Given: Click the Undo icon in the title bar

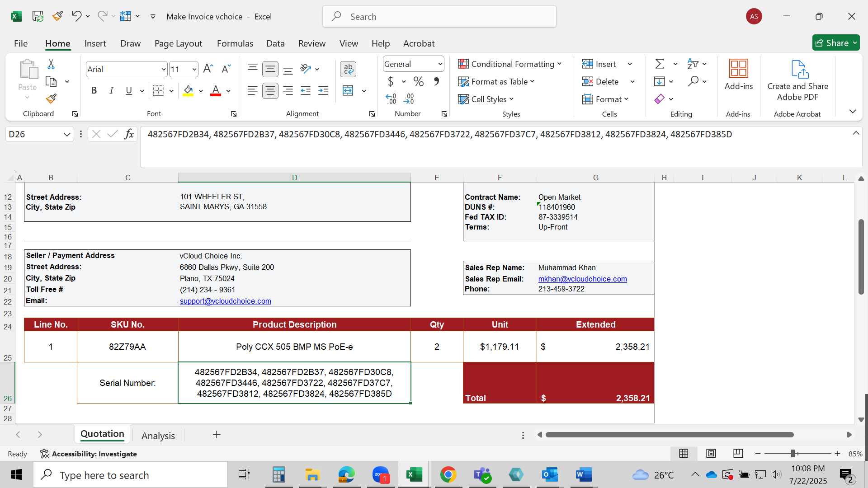Looking at the screenshot, I should pos(76,16).
